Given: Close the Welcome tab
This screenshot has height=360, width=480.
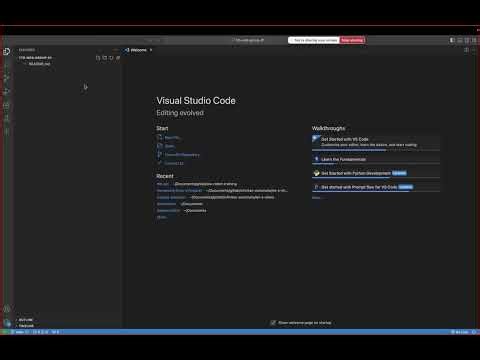Looking at the screenshot, I should pos(151,50).
